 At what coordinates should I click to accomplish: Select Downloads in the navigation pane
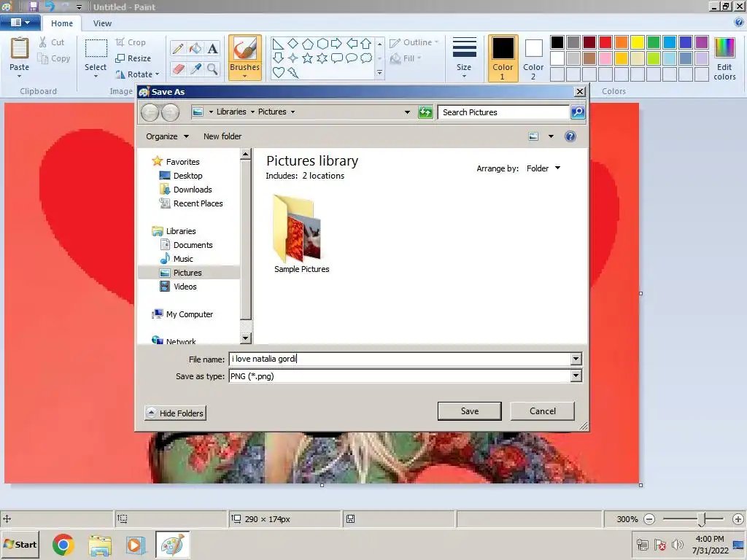tap(186, 190)
